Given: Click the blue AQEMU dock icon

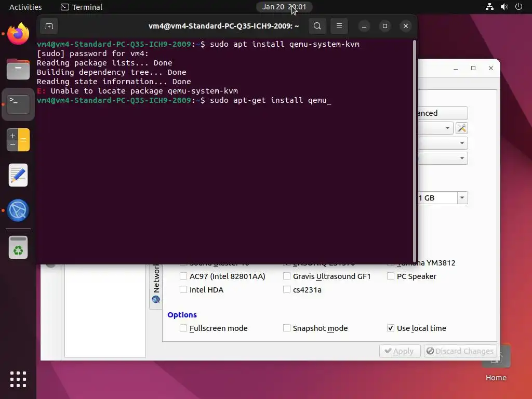Looking at the screenshot, I should click(18, 210).
